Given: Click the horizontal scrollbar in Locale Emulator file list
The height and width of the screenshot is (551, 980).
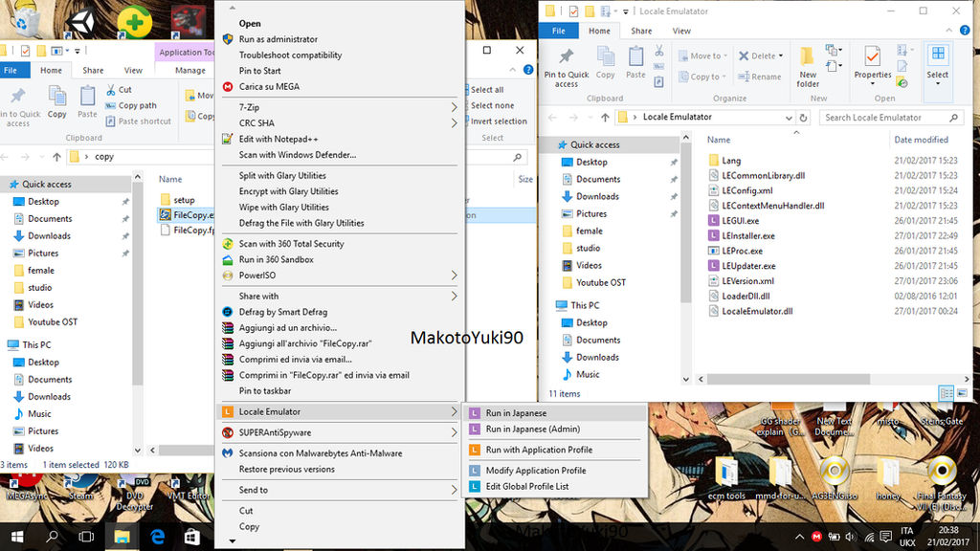Looking at the screenshot, I should [x=789, y=379].
